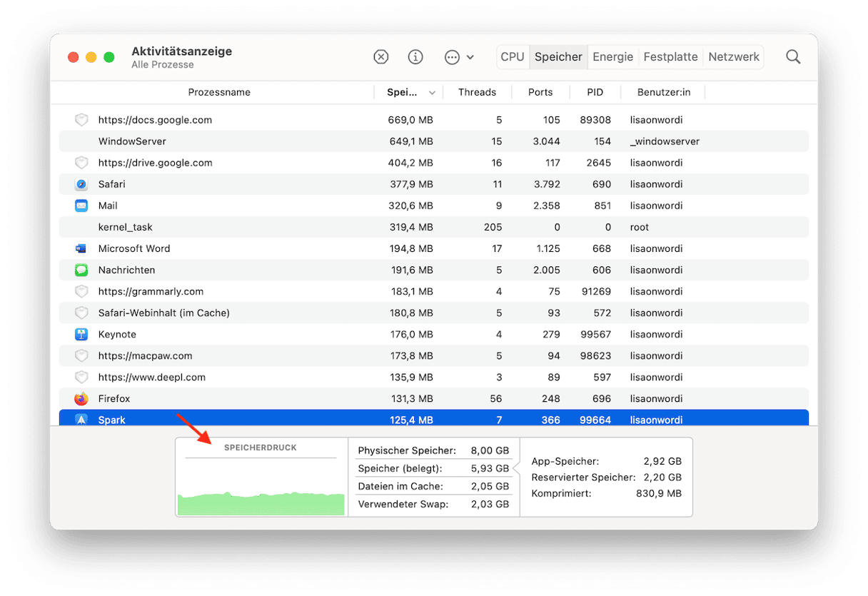Click the _windowserver user entry
The image size is (868, 596).
tap(665, 141)
